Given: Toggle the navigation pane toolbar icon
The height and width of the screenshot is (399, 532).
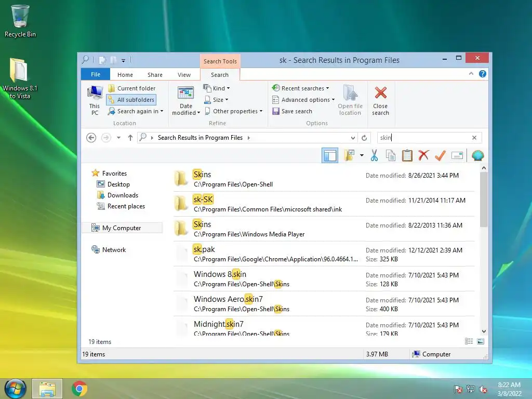Looking at the screenshot, I should pyautogui.click(x=330, y=156).
